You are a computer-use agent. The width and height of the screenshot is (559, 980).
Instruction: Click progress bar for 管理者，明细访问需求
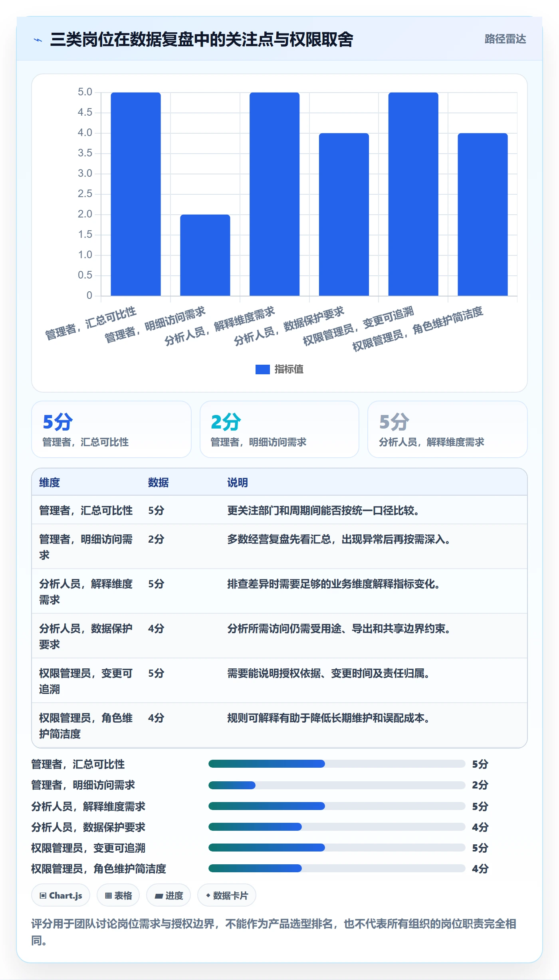[x=337, y=785]
